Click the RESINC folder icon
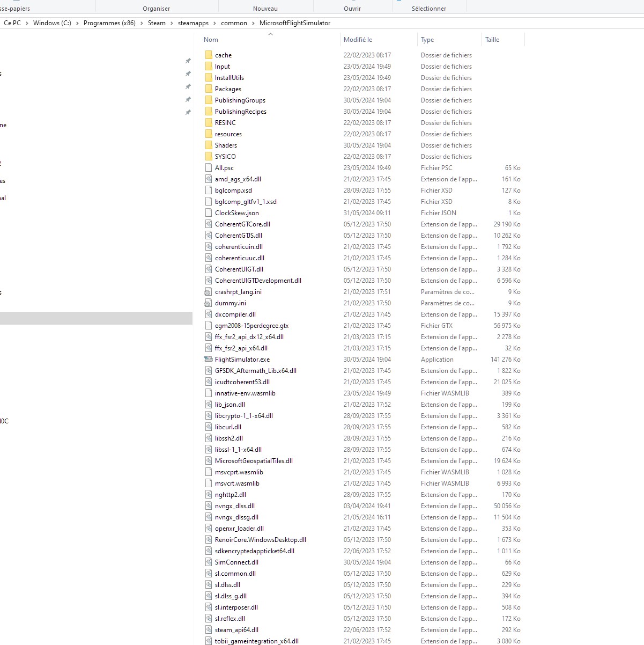This screenshot has width=644, height=645. (x=209, y=122)
